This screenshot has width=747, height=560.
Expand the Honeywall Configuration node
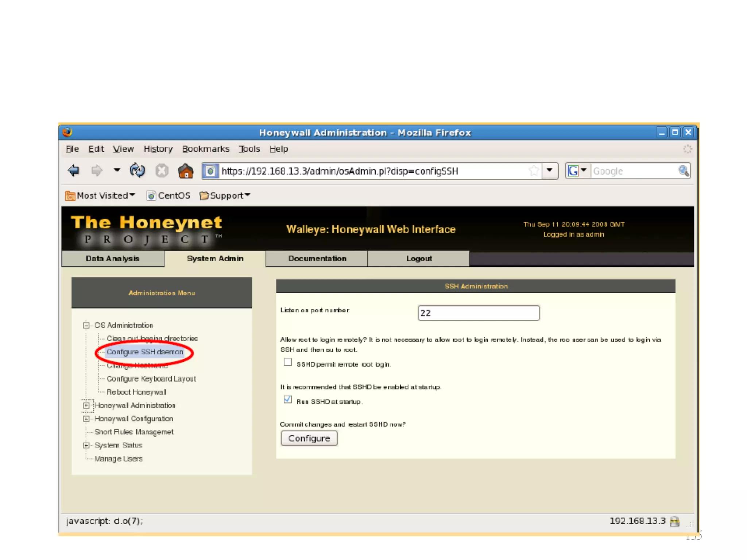click(86, 419)
